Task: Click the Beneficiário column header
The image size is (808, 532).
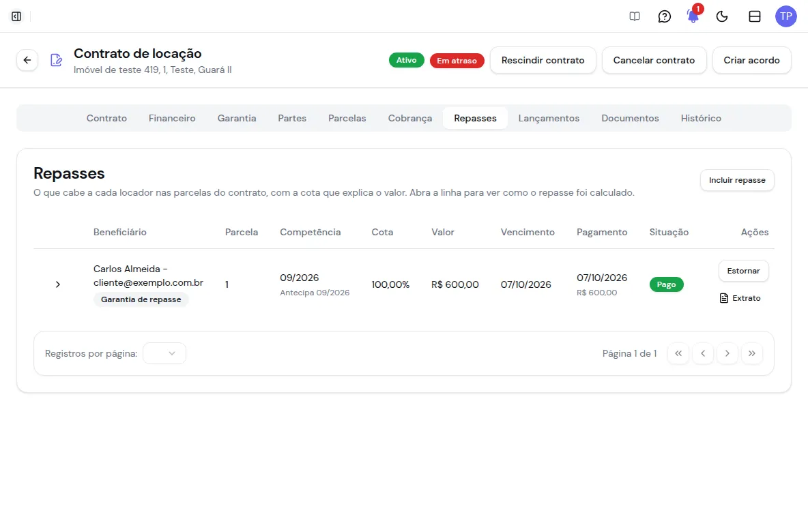Action: (x=120, y=233)
